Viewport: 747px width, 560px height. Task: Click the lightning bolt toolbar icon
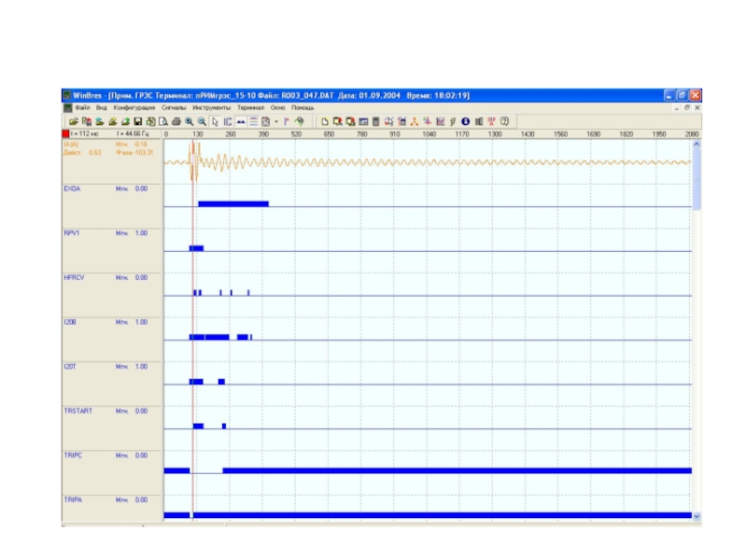pyautogui.click(x=453, y=122)
